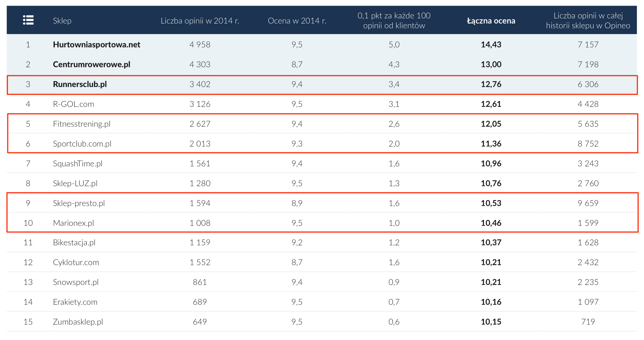Select opinion count 3 402

pos(200,84)
